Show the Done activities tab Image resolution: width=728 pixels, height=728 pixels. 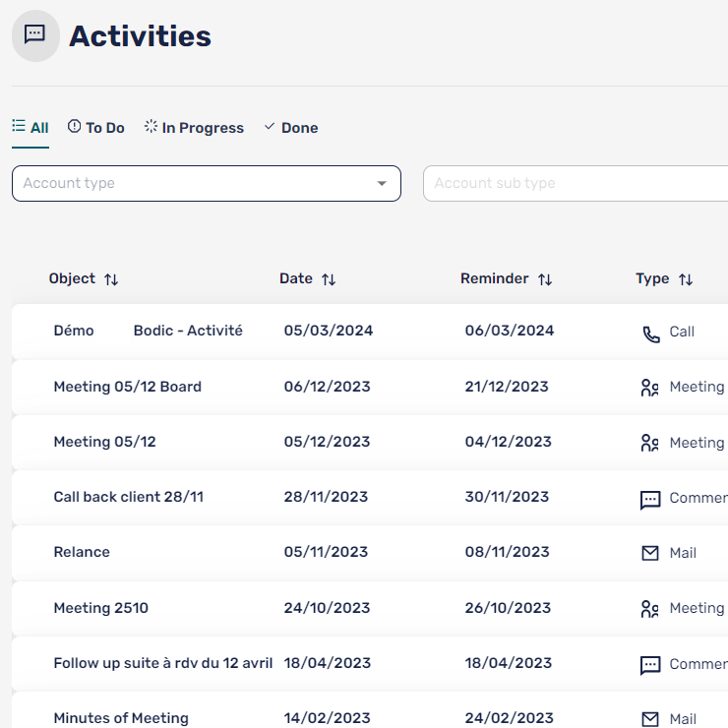(291, 128)
